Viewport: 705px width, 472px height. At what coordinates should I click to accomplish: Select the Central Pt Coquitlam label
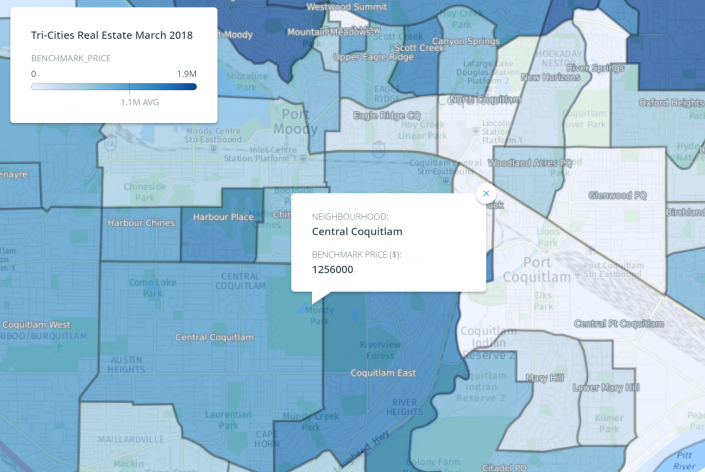coord(619,324)
